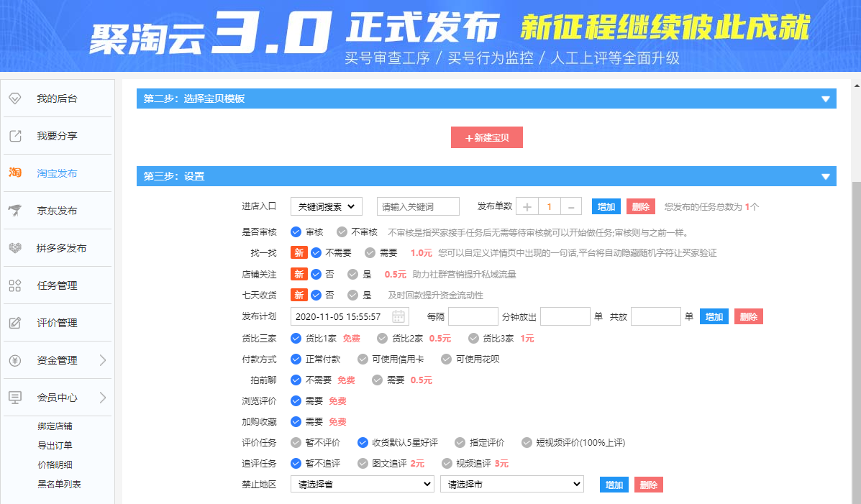Go to 京东发布 page
The height and width of the screenshot is (504, 861).
point(57,211)
